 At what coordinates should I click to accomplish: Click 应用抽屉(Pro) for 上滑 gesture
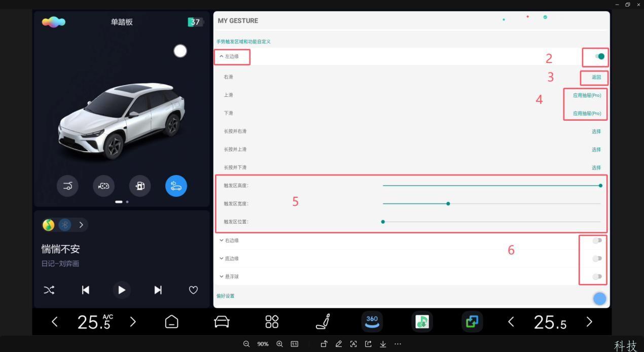click(x=587, y=95)
